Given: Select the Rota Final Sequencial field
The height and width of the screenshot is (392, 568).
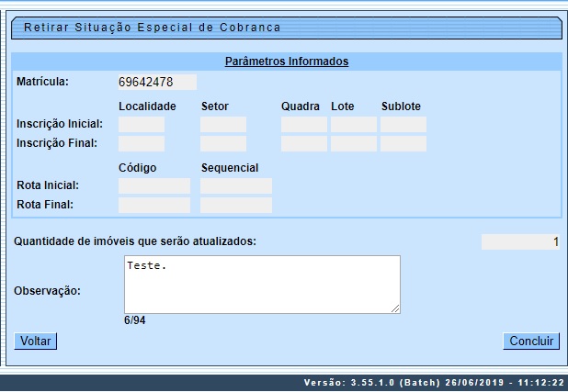Looking at the screenshot, I should tap(236, 205).
